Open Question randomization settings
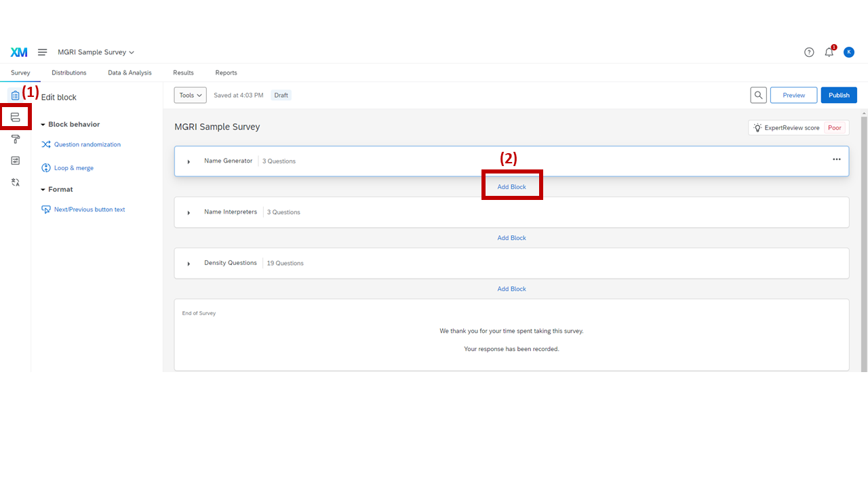868x488 pixels. click(x=86, y=144)
